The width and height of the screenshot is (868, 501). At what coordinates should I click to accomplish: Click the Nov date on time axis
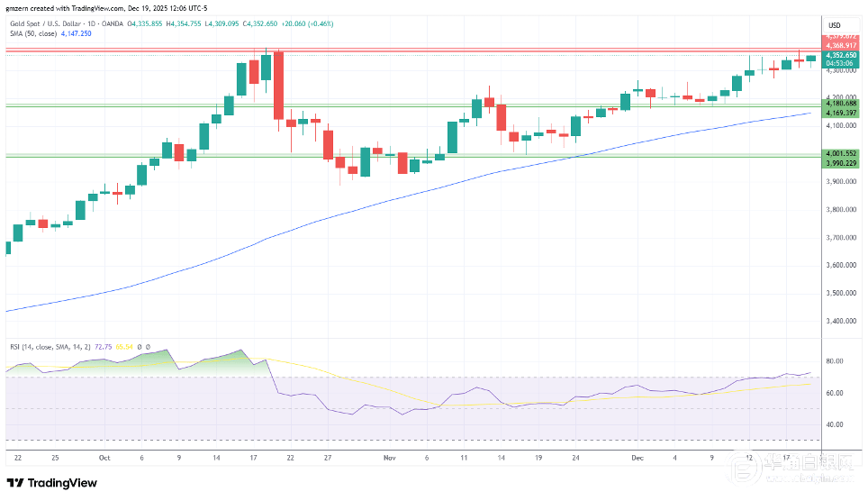pyautogui.click(x=390, y=458)
